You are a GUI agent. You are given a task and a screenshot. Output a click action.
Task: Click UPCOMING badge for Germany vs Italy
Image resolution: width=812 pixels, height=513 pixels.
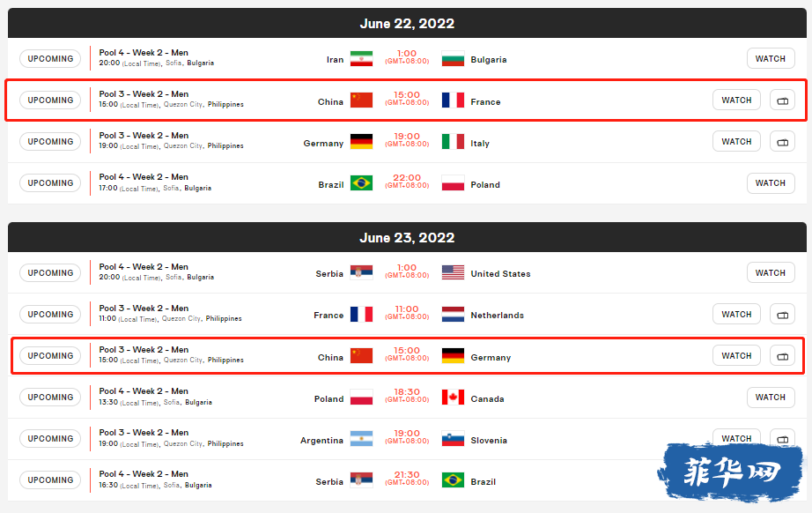[50, 141]
